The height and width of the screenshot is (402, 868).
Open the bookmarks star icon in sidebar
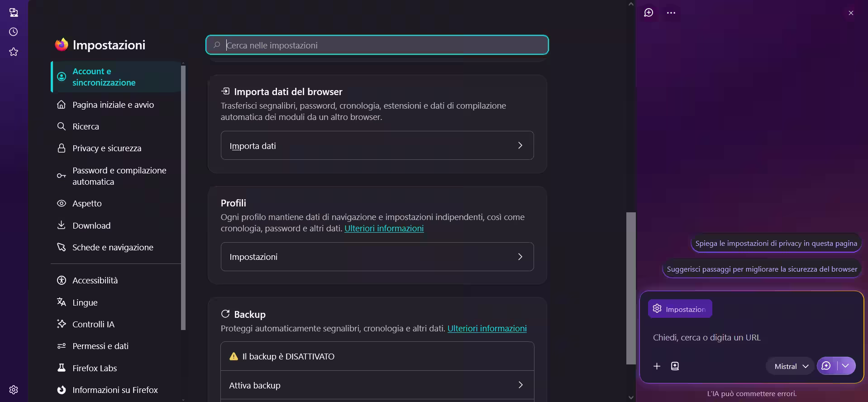14,52
